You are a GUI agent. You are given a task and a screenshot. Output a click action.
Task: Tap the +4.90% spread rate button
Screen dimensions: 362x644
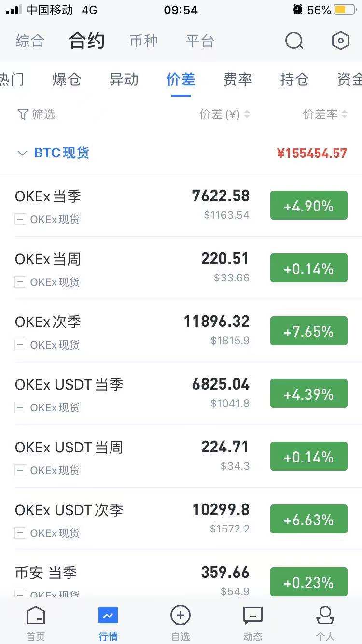[308, 206]
